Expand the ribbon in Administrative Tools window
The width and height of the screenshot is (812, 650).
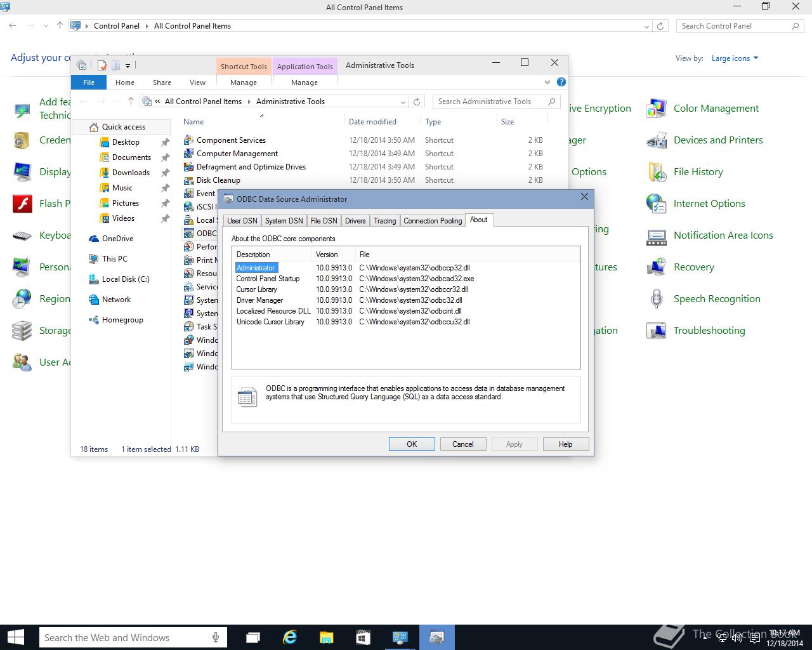547,82
